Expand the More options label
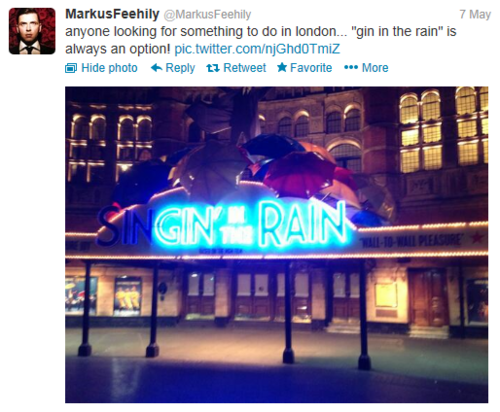 tap(375, 68)
